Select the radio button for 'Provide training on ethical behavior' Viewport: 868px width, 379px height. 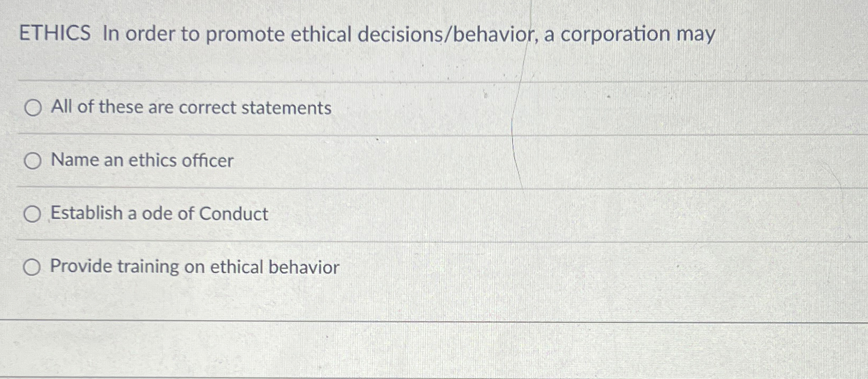click(x=33, y=266)
